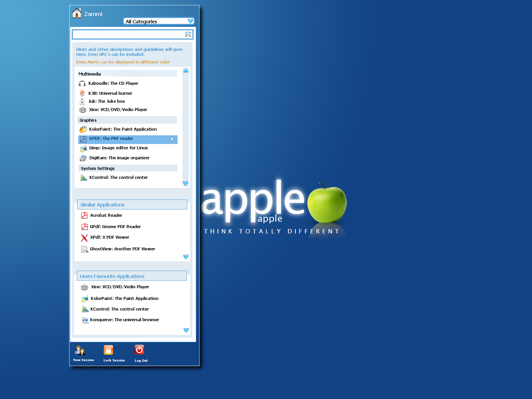This screenshot has width=532, height=399.
Task: Open Juk: The Juke box
Action: click(x=107, y=101)
